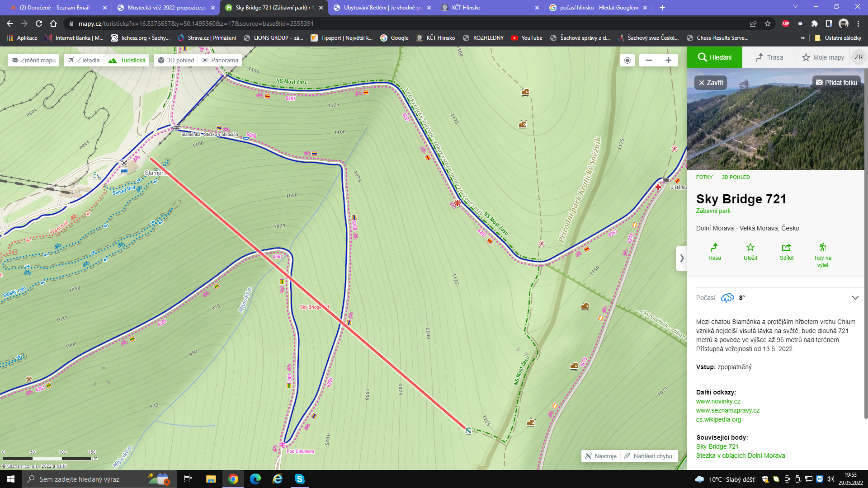This screenshot has width=868, height=488.
Task: Click the locate-me GPS icon on the map
Action: tap(627, 60)
